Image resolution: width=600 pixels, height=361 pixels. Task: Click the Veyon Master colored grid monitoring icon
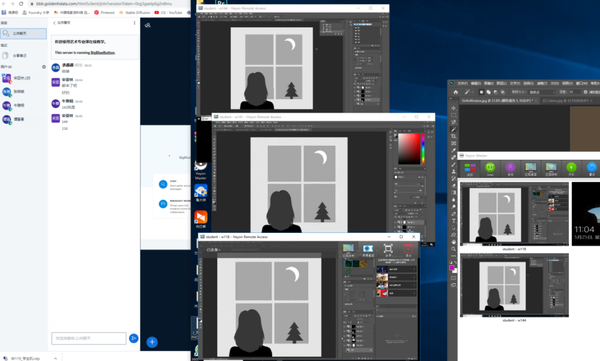[470, 168]
